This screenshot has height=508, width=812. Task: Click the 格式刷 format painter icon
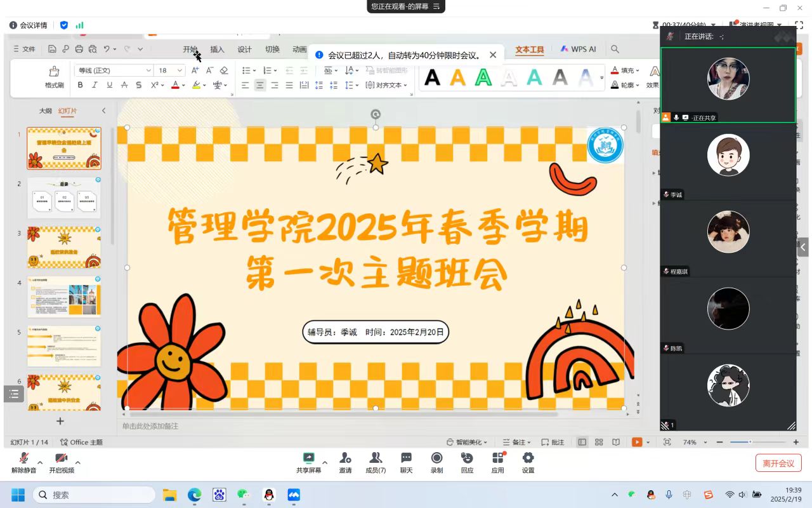(54, 71)
